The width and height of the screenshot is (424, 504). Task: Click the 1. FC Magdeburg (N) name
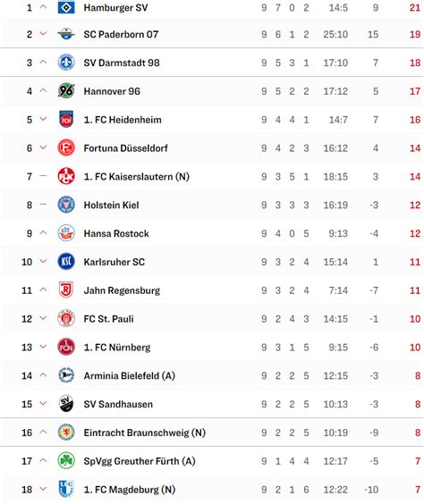pos(130,490)
